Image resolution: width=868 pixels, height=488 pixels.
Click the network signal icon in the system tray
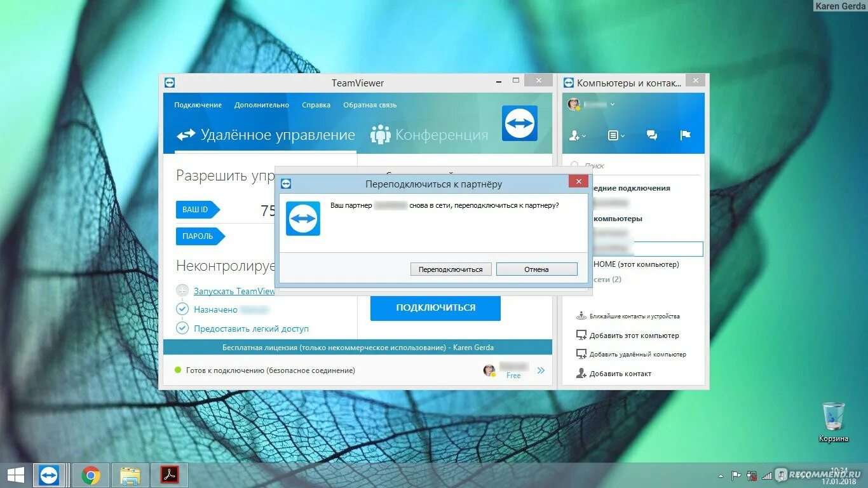tap(766, 475)
